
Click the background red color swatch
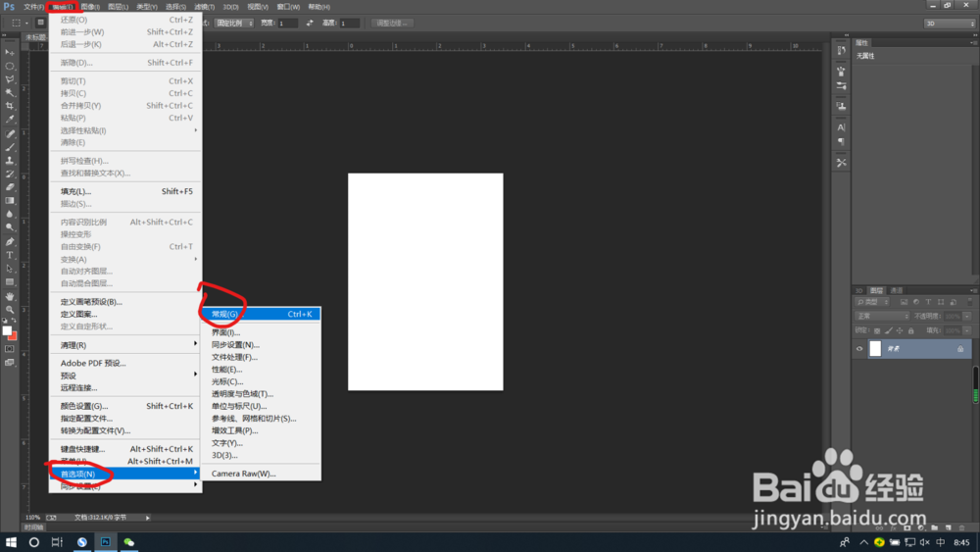pos(13,337)
